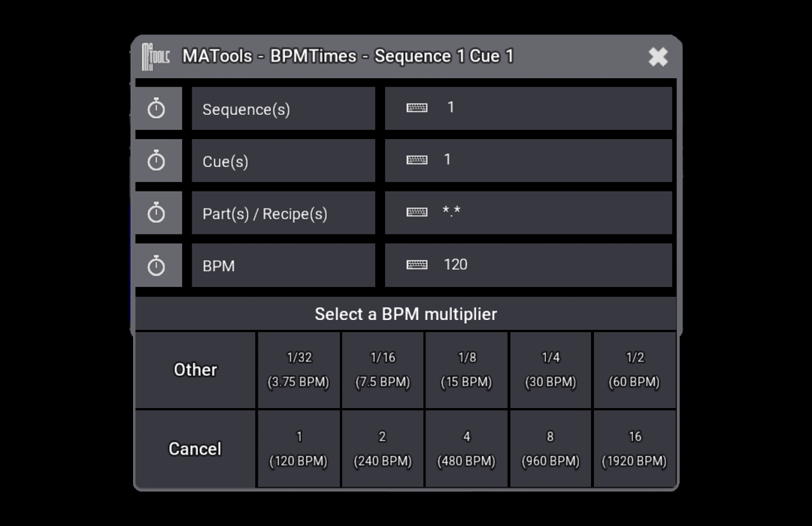Select the Cue(s) label button
Screen dimensions: 812x526
tap(283, 161)
